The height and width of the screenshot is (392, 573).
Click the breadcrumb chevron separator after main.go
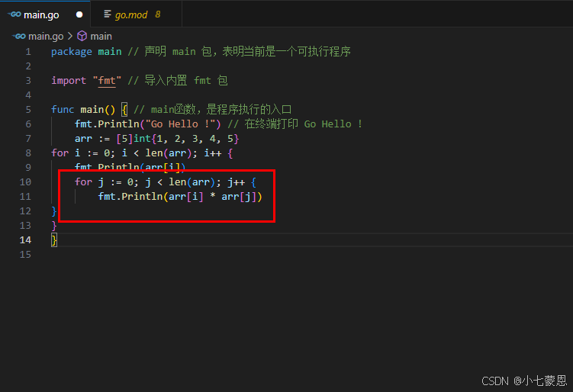tap(70, 36)
